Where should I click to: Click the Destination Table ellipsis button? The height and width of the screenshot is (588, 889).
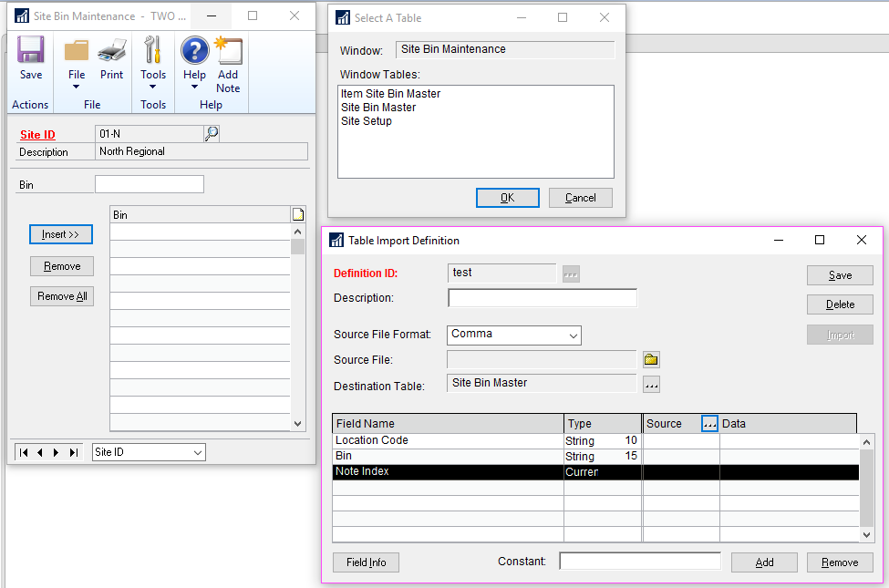click(x=651, y=386)
